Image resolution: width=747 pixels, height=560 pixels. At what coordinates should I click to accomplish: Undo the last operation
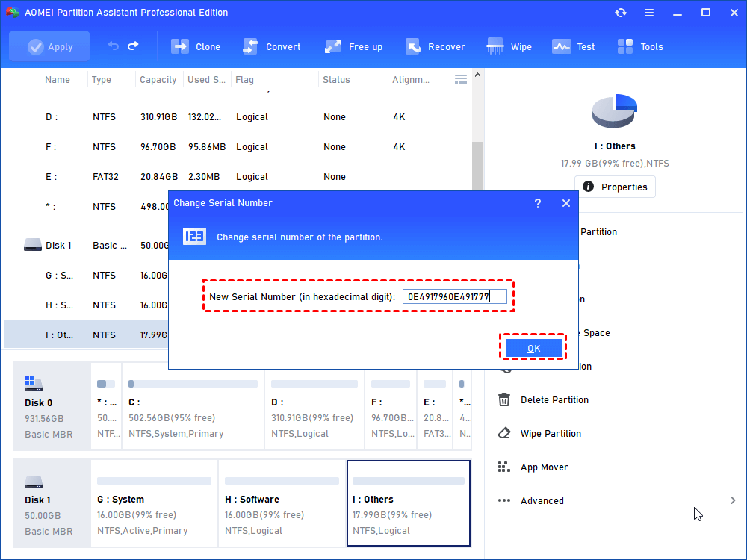pos(114,46)
